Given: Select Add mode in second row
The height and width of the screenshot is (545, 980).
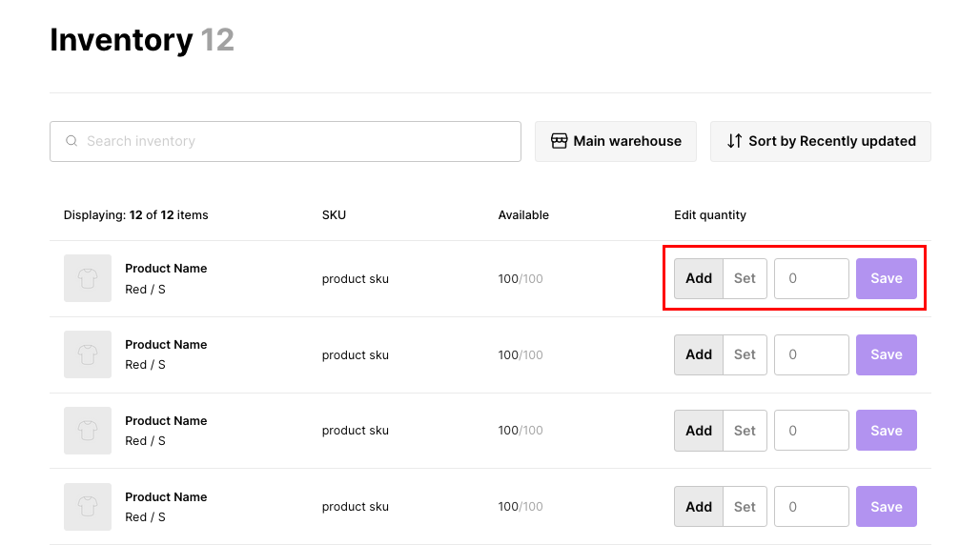Looking at the screenshot, I should point(699,354).
